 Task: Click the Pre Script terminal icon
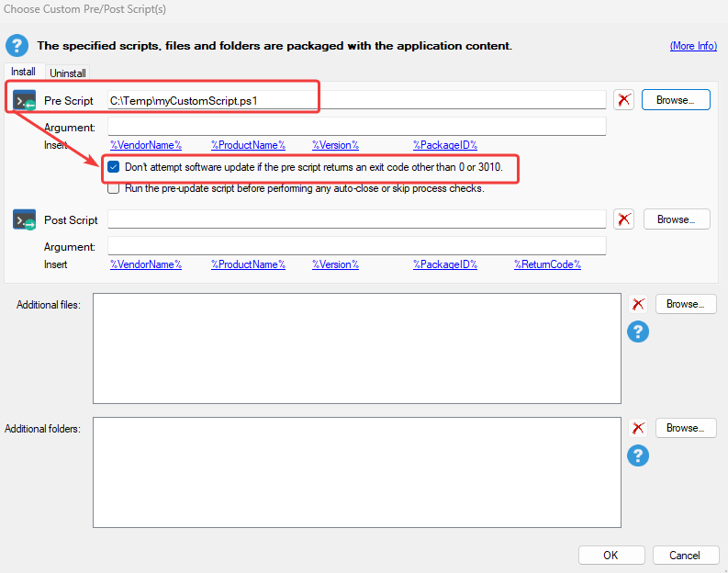(24, 100)
